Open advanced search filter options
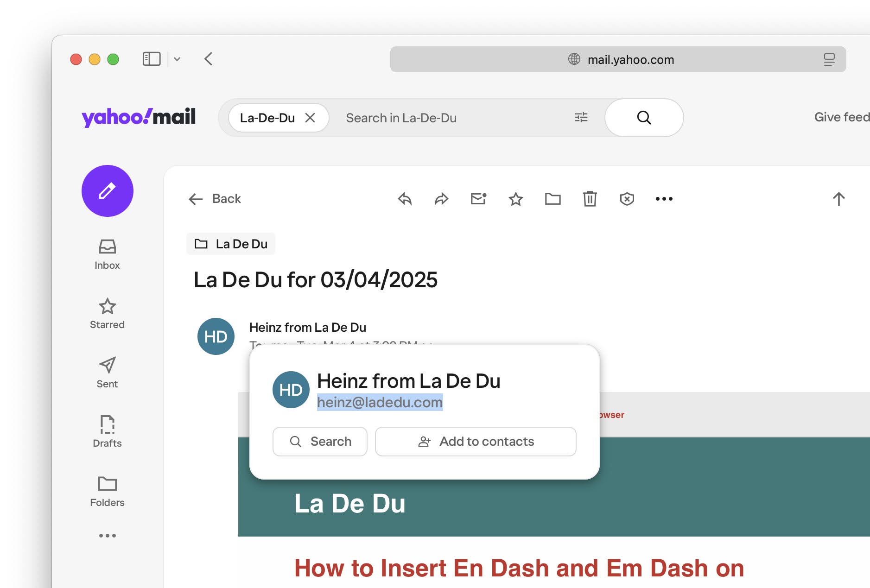Screen dimensions: 870x588 pyautogui.click(x=581, y=118)
